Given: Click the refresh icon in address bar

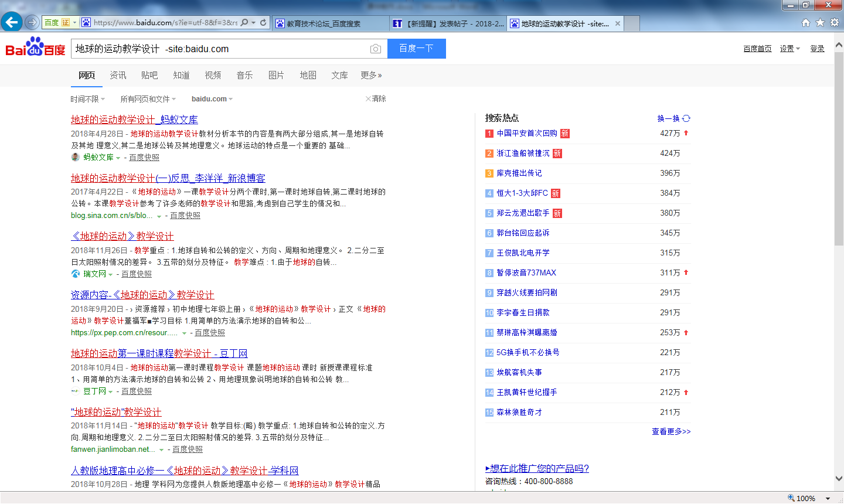Looking at the screenshot, I should [x=263, y=23].
